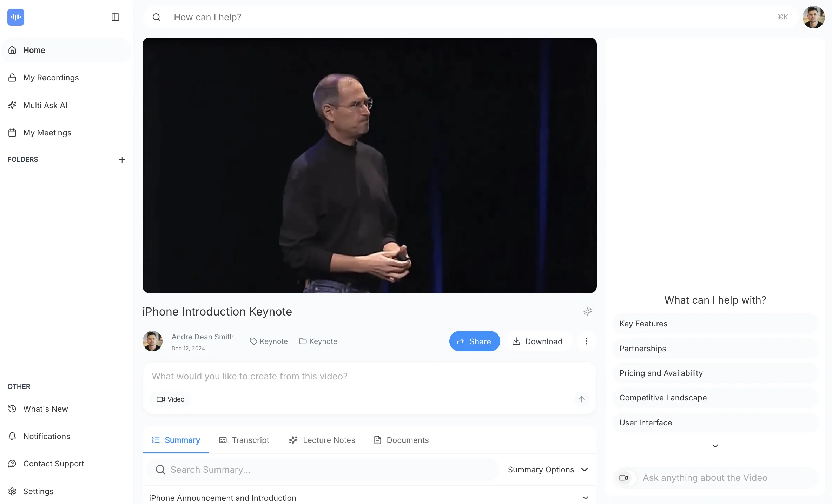Screen dimensions: 832x504
Task: Click the video camera icon in the Ask field
Action: [x=624, y=478]
